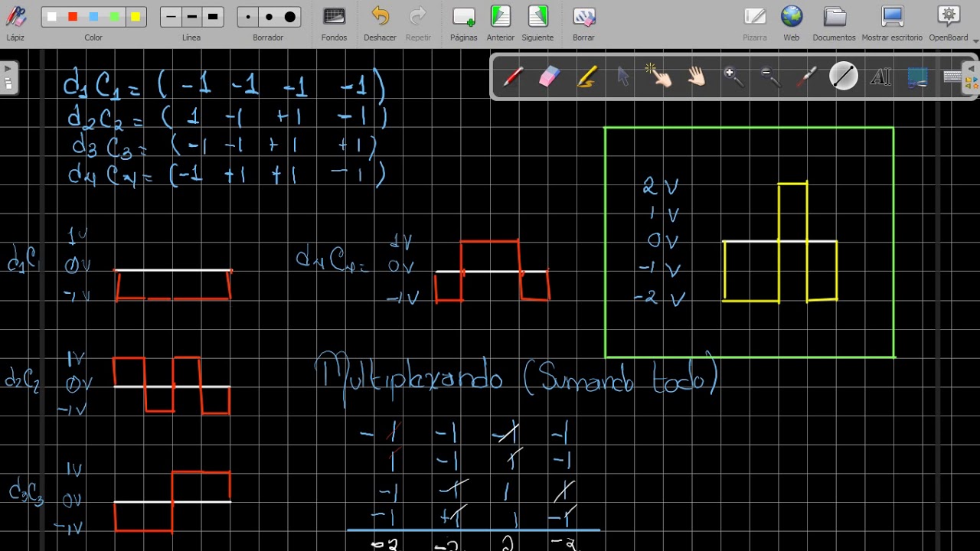This screenshot has width=980, height=551.
Task: Choose the light blue pen color
Action: (x=93, y=17)
